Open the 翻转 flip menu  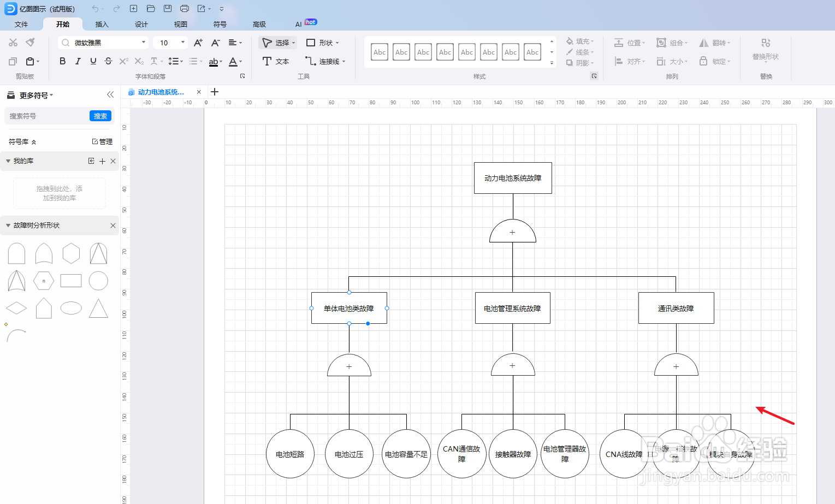point(715,43)
